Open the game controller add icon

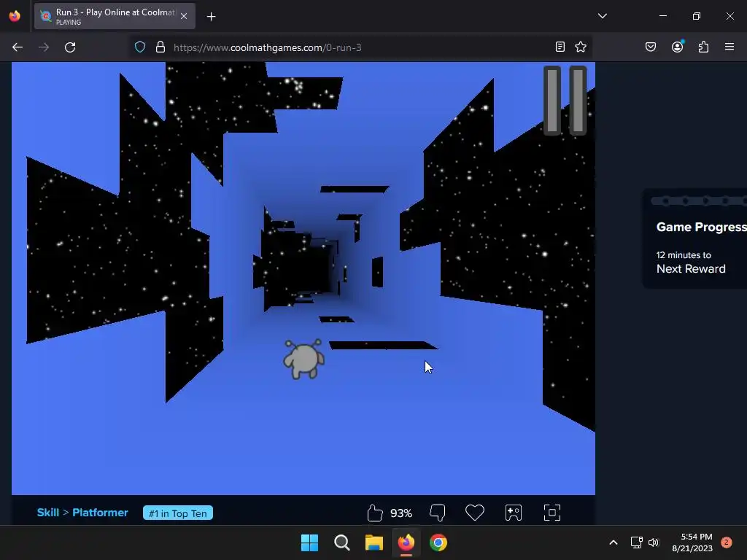(514, 513)
